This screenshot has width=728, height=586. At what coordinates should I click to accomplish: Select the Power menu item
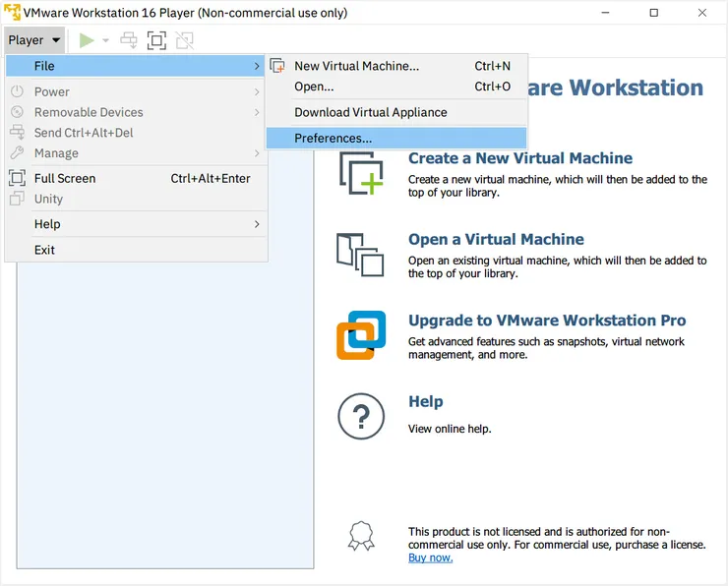click(135, 91)
